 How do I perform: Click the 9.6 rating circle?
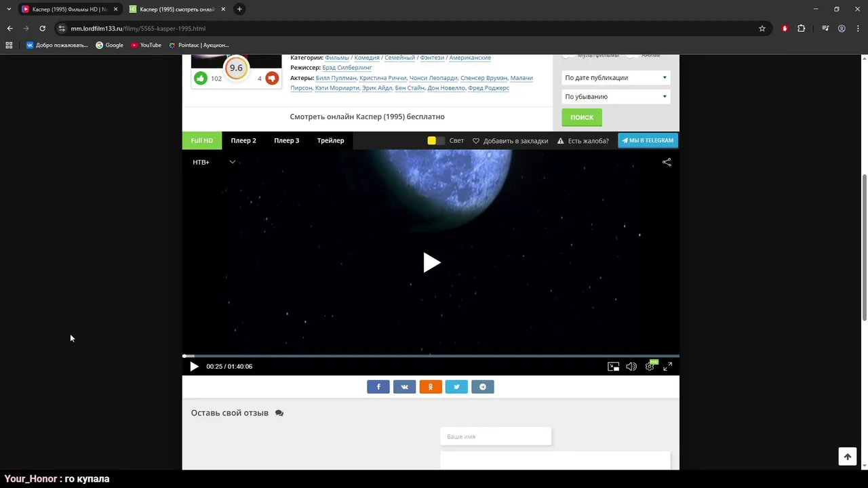pos(236,68)
